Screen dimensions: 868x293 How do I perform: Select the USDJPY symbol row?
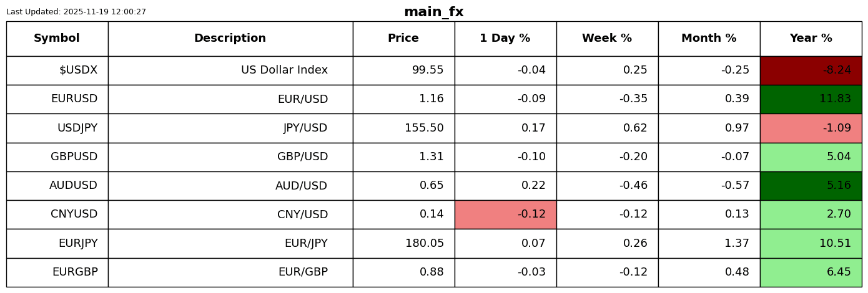coord(77,128)
